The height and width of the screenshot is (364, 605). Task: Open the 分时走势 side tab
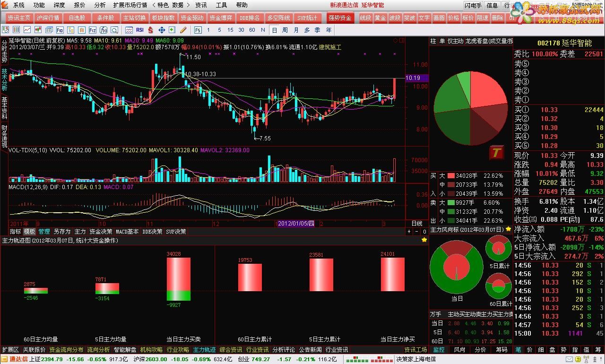click(x=4, y=52)
